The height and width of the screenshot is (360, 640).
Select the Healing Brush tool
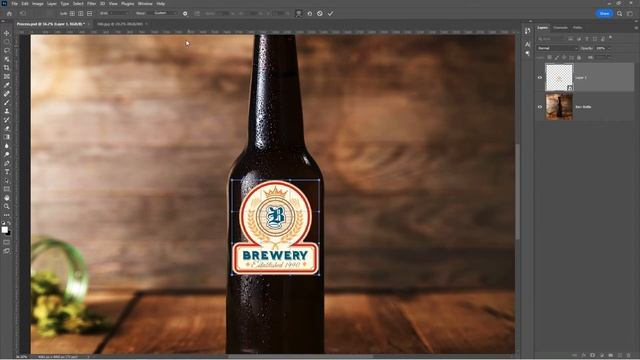pos(7,94)
